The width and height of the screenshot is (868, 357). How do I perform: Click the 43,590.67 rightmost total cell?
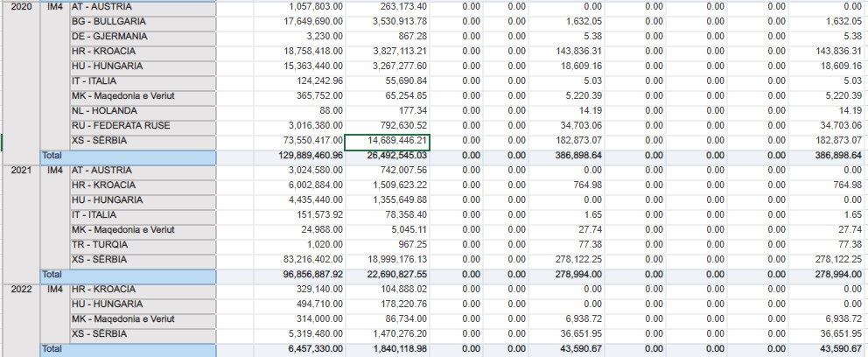pos(828,350)
